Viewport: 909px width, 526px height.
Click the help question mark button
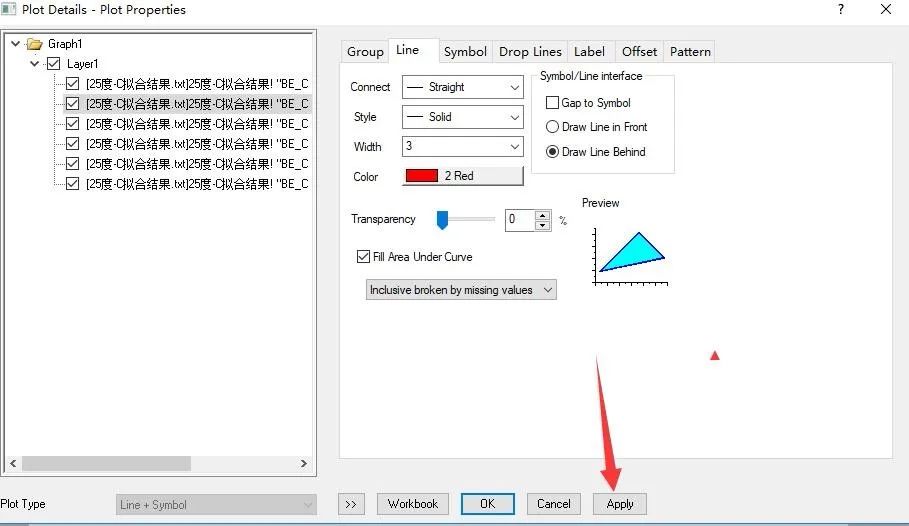tap(841, 9)
